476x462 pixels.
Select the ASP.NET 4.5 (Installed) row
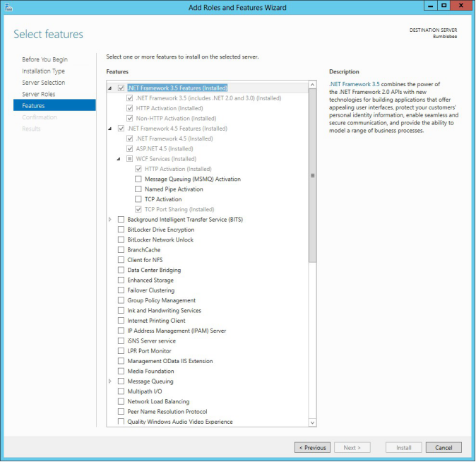click(x=165, y=148)
